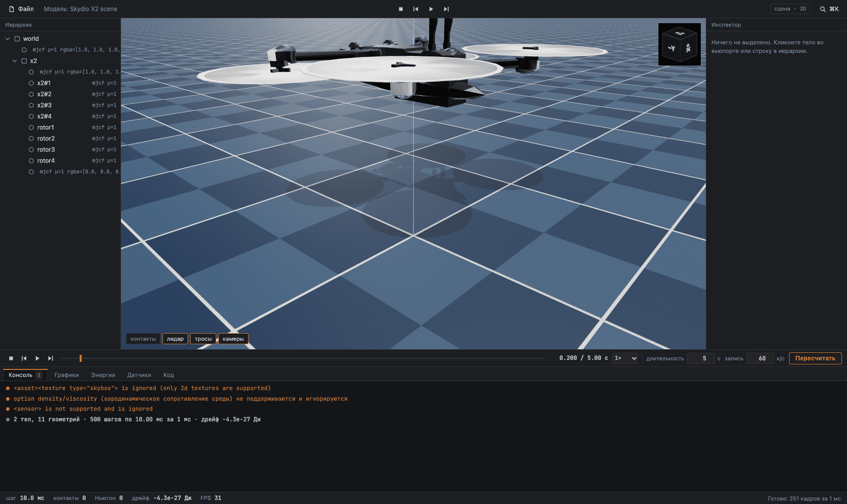Click circle icon of x2#3 geometry
This screenshot has width=847, height=504.
[x=31, y=105]
